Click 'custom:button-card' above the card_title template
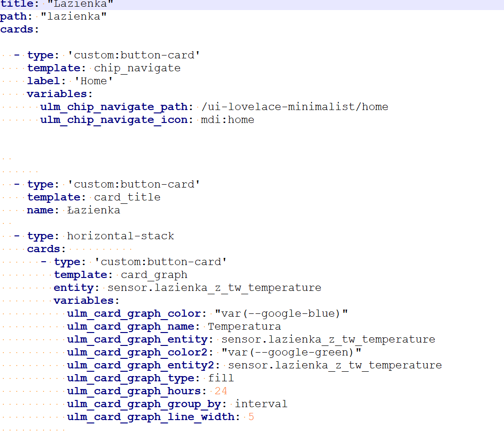This screenshot has height=433, width=504. 134,184
